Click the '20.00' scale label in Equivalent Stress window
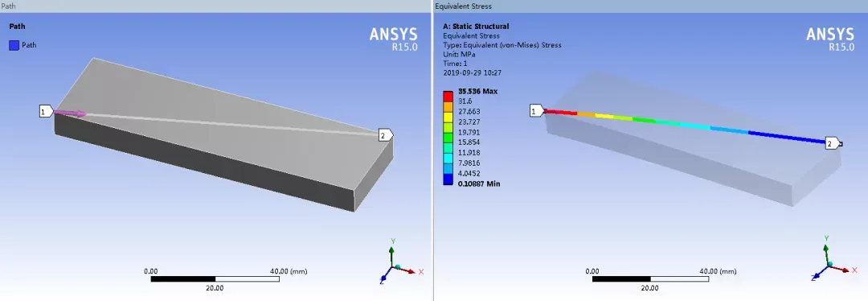 coord(649,288)
